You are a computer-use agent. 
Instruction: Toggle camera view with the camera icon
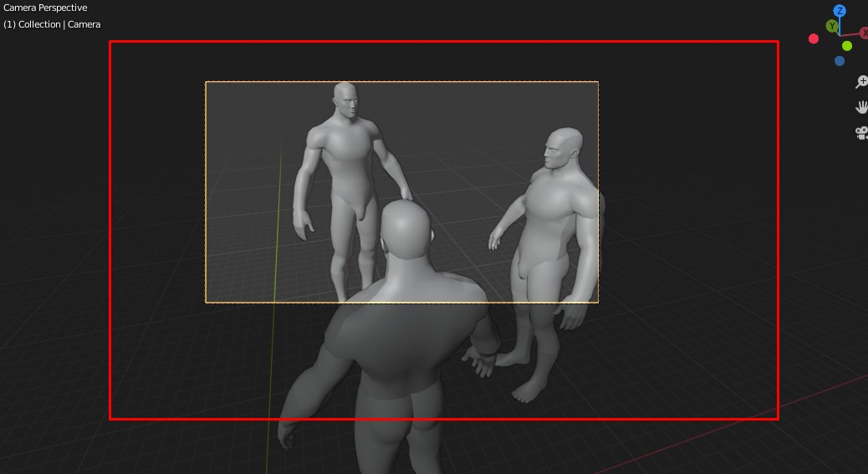tap(861, 133)
